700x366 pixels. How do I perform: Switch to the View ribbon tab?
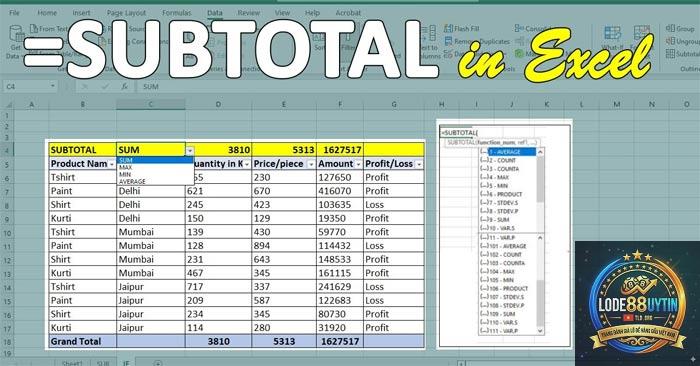tap(282, 13)
